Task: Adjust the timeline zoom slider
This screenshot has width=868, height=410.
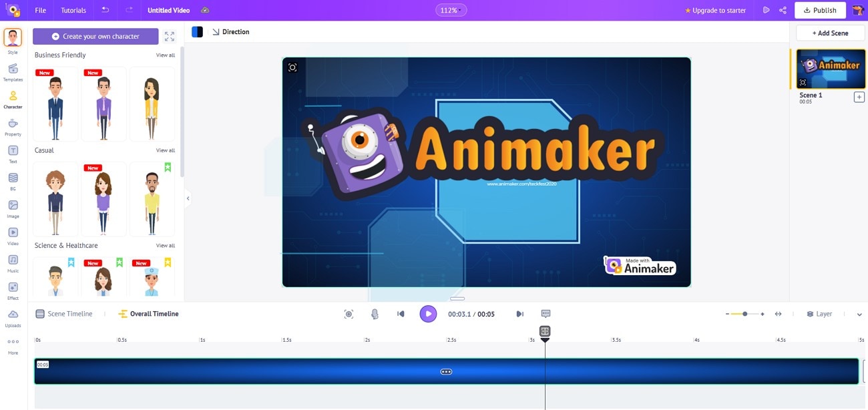Action: click(744, 314)
